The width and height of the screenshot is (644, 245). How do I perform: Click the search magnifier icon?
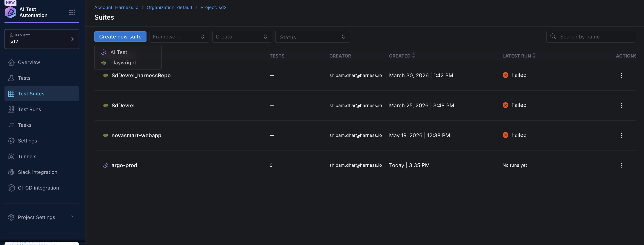click(x=553, y=36)
